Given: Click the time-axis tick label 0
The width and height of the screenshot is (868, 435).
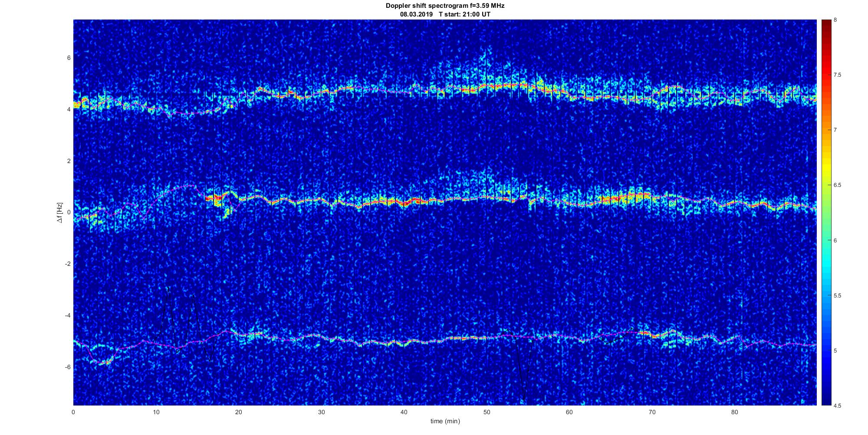Looking at the screenshot, I should 73,412.
